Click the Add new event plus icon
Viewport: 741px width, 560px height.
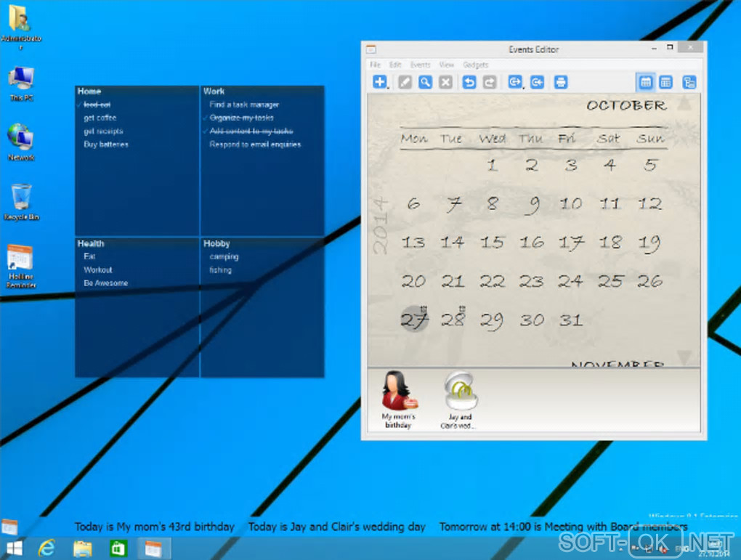tap(378, 82)
